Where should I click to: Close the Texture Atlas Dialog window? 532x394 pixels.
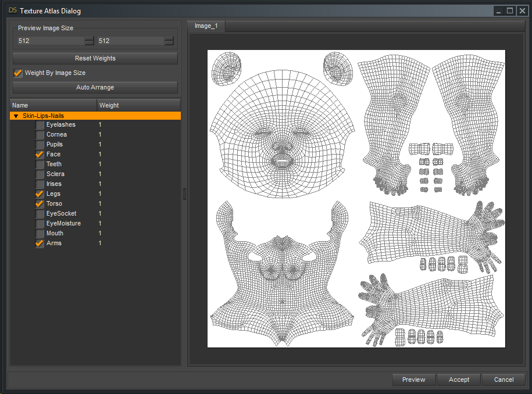point(522,11)
